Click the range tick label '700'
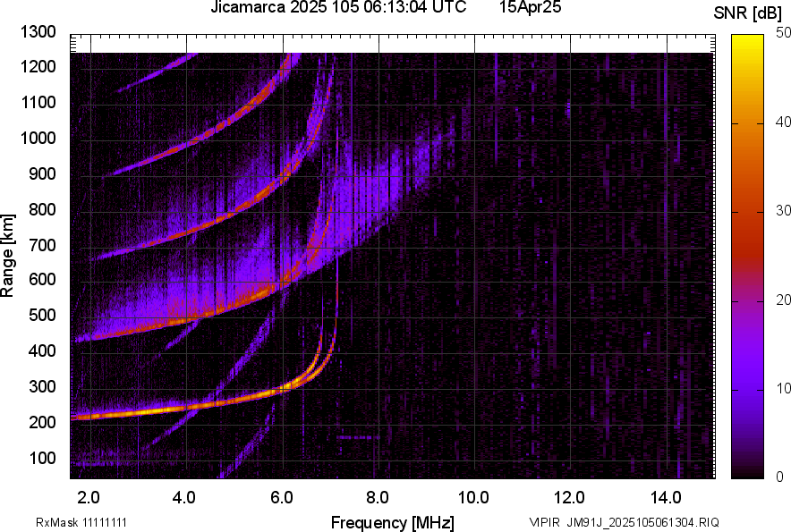 tap(42, 245)
